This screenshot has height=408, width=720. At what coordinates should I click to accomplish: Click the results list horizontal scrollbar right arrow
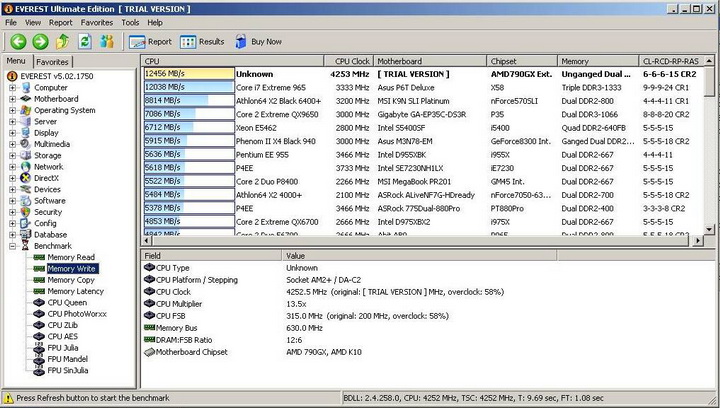[x=698, y=240]
